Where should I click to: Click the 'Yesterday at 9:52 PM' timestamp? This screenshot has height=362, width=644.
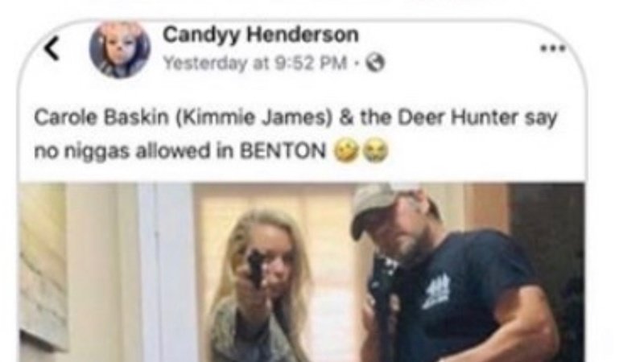click(255, 64)
